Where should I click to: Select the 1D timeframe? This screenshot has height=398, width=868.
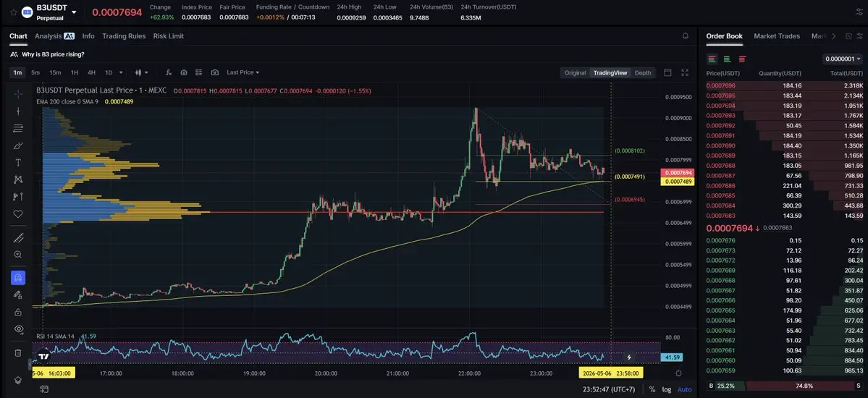click(109, 72)
